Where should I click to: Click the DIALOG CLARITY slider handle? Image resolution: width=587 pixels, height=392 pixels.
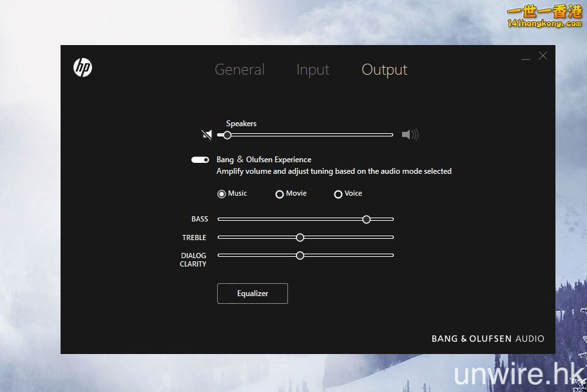tap(300, 256)
